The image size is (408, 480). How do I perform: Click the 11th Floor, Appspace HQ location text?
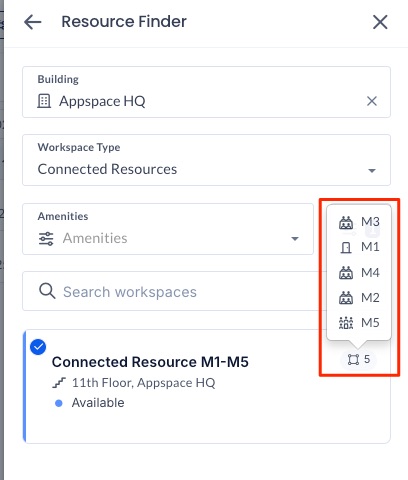pos(144,383)
